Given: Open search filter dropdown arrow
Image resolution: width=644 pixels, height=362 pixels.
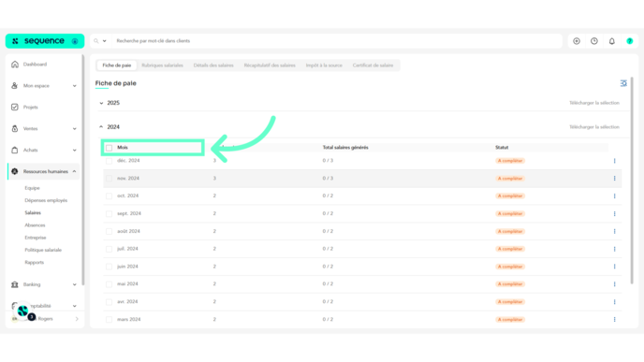Looking at the screenshot, I should pos(104,41).
